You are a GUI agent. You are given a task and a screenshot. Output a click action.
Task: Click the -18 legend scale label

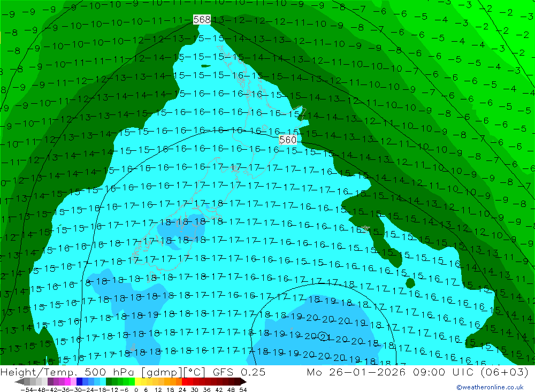[100, 390]
